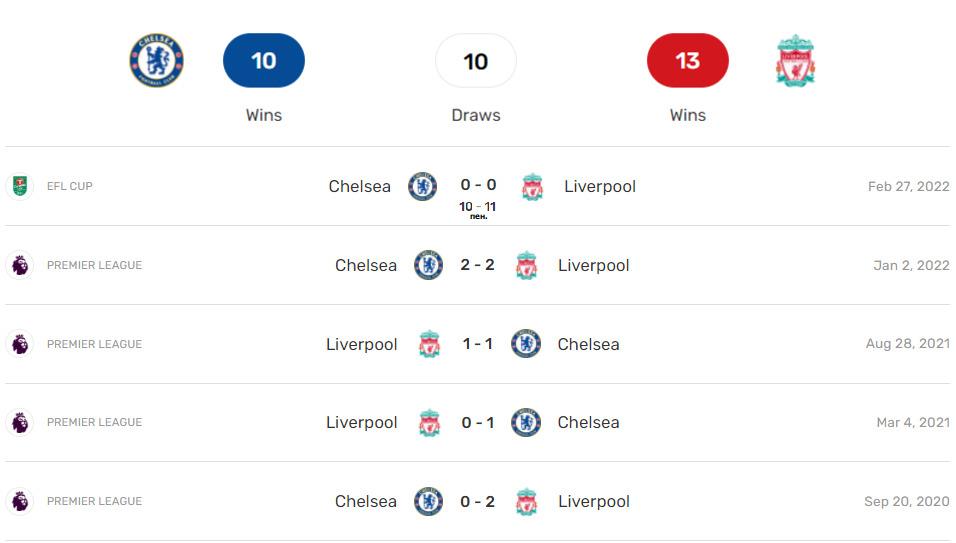
Task: Click the red Liverpool 13 wins badge
Action: [x=688, y=61]
